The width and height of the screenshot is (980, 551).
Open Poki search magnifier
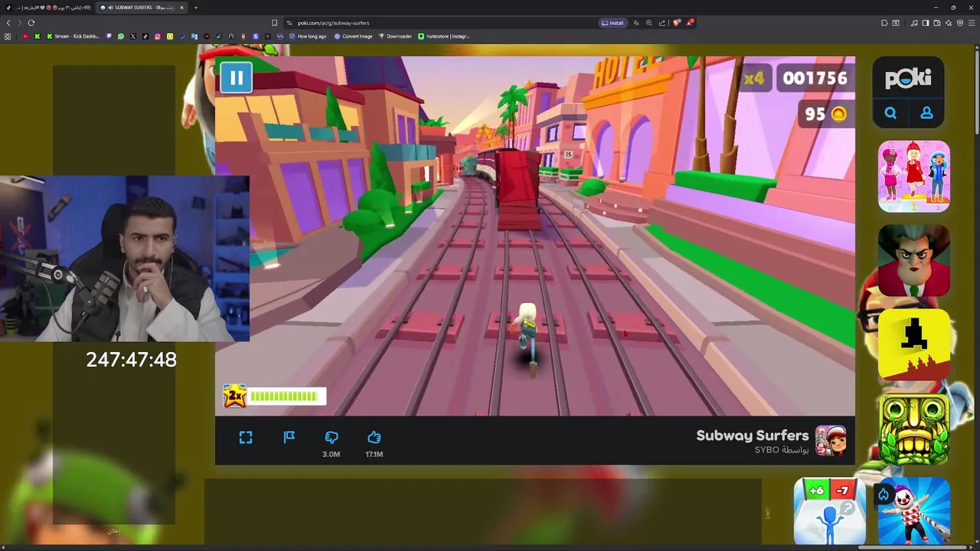pos(890,112)
